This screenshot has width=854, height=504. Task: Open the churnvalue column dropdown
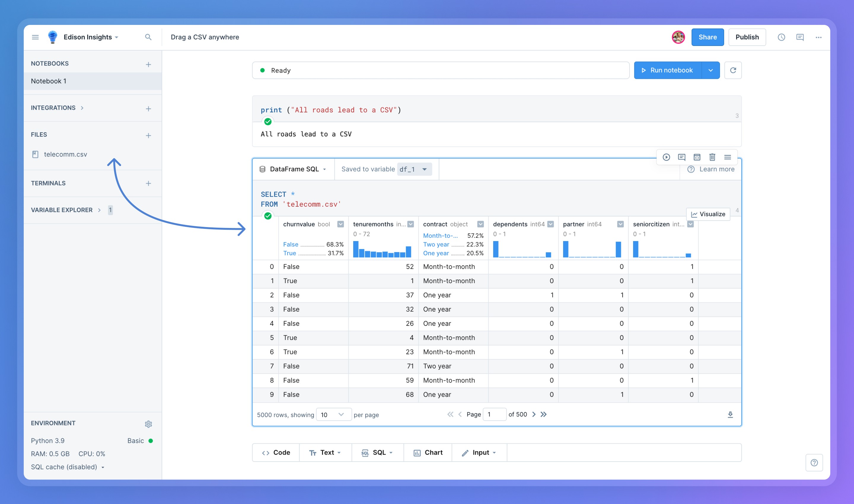click(341, 224)
